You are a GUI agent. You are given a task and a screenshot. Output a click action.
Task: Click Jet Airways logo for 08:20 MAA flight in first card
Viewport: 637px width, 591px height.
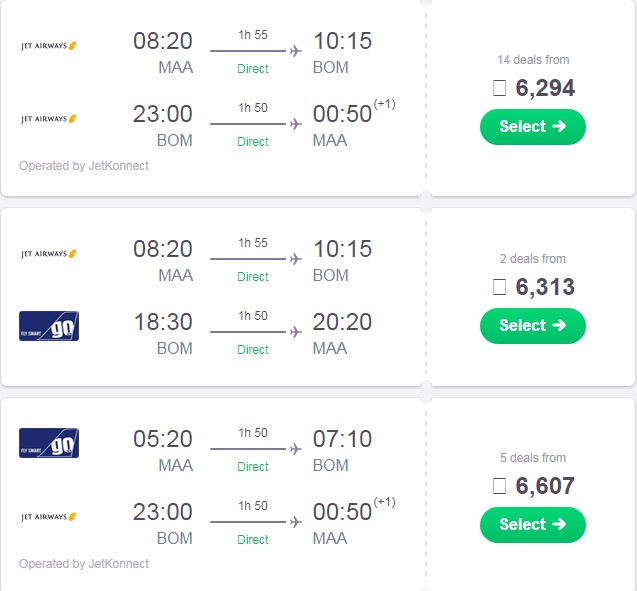tap(49, 46)
